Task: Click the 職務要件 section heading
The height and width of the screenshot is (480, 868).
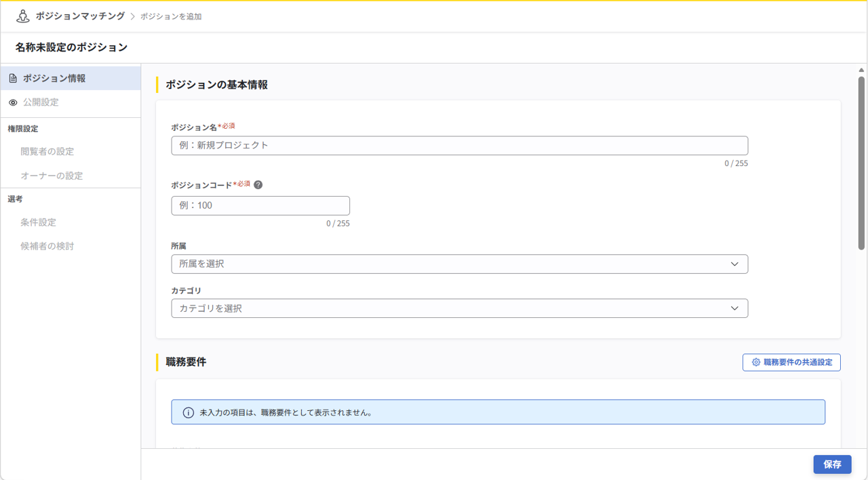Action: tap(186, 362)
